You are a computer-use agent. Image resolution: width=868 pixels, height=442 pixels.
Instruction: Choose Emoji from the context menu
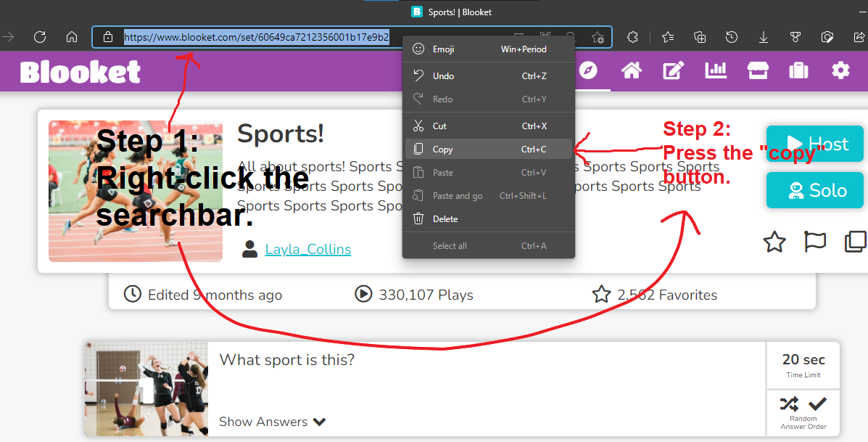tap(489, 49)
